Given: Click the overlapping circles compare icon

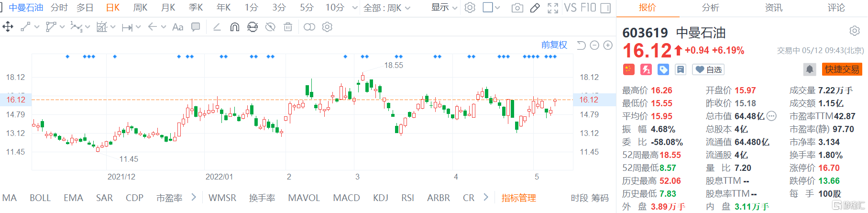Looking at the screenshot, I should click(x=309, y=27).
